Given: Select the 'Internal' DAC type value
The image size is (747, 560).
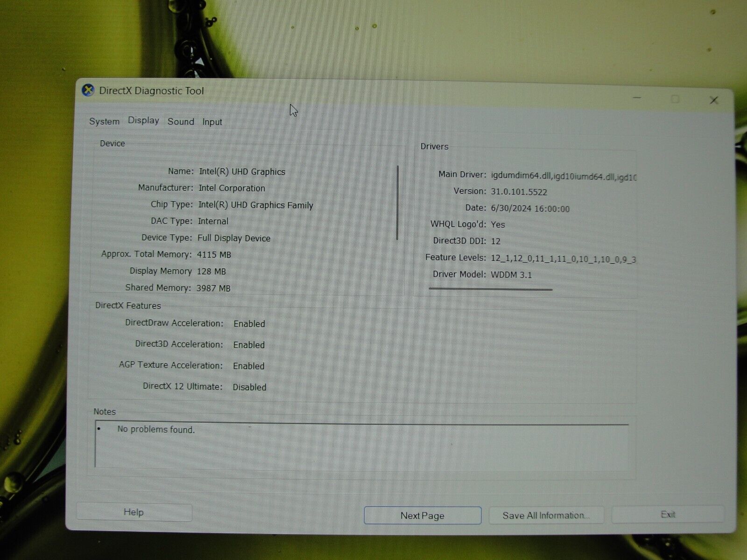Looking at the screenshot, I should coord(213,221).
